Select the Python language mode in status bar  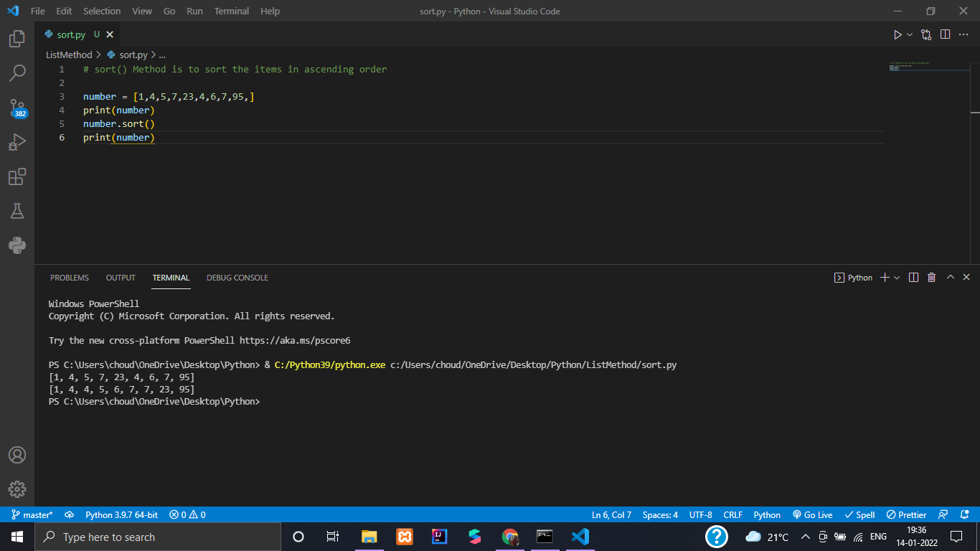(766, 514)
